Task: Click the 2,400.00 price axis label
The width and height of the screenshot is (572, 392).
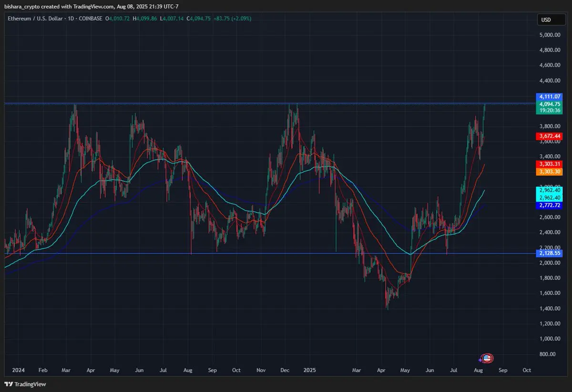Action: click(550, 232)
